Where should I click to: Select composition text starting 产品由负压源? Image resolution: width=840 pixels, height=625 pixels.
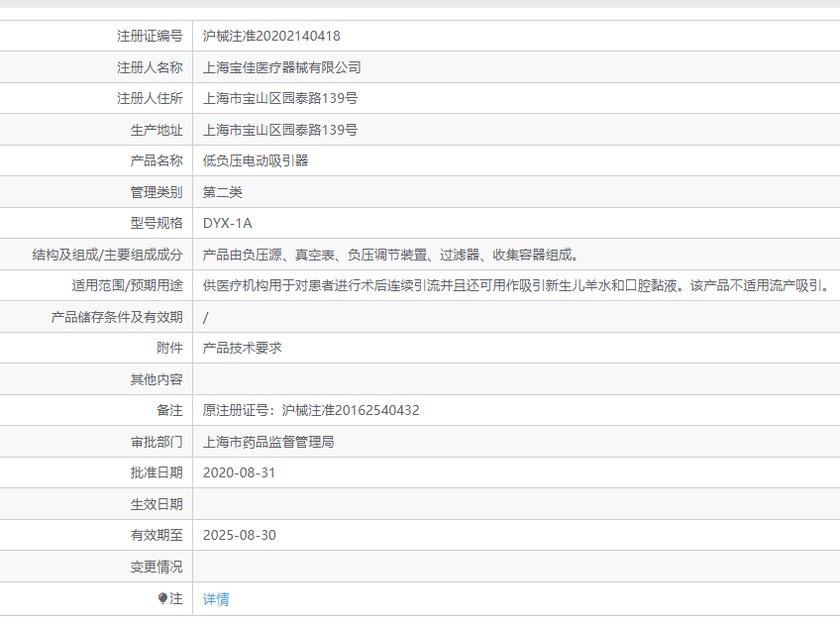(x=390, y=255)
